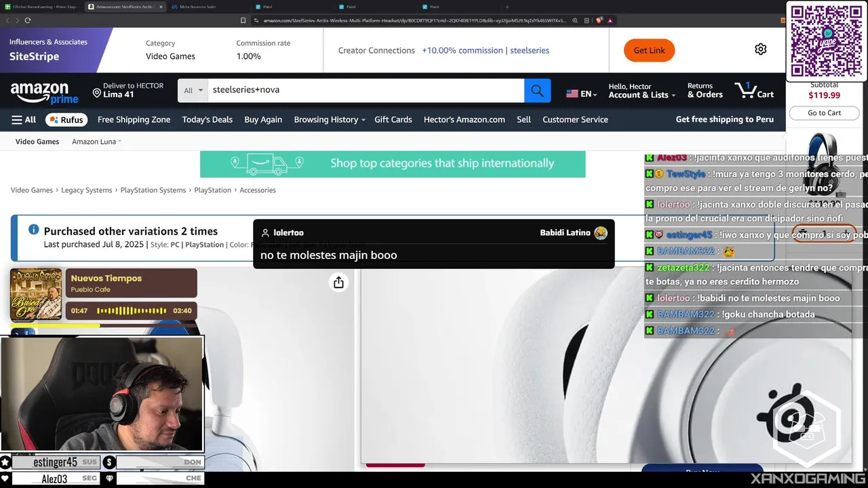Click the Nuevos Tiempos album cover
868x488 pixels.
pyautogui.click(x=36, y=294)
